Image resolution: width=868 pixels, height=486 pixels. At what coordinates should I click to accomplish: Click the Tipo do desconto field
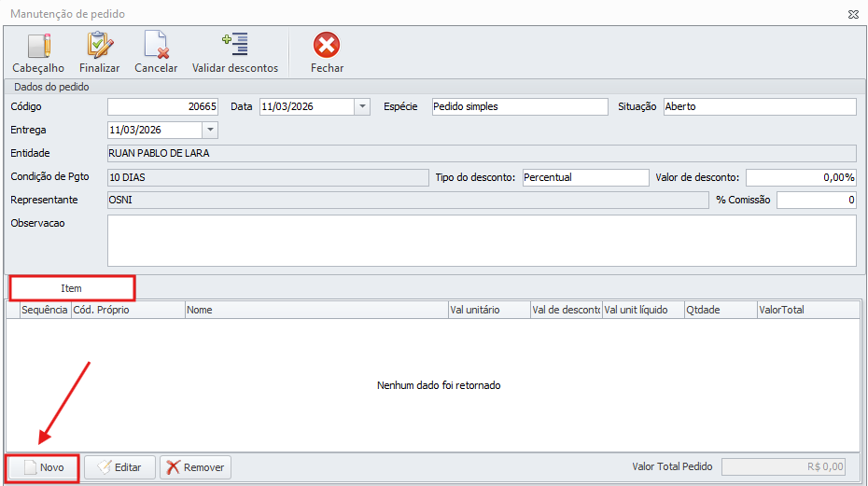584,177
